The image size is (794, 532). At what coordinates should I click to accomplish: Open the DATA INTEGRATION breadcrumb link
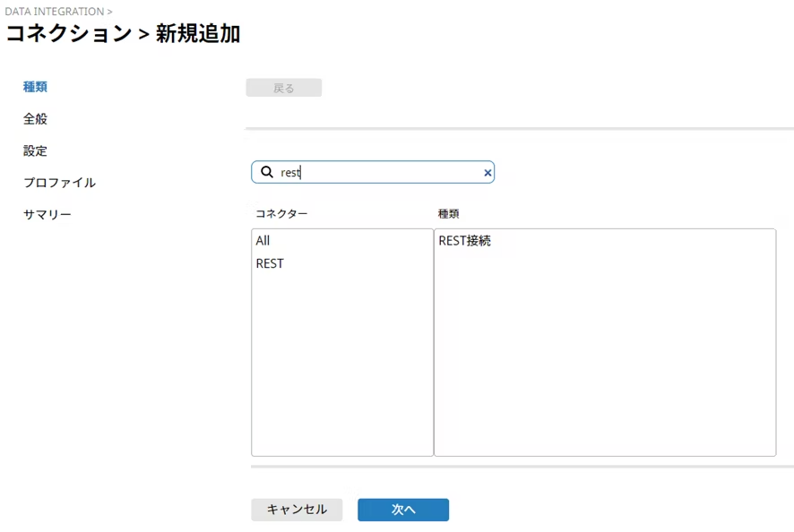(54, 12)
